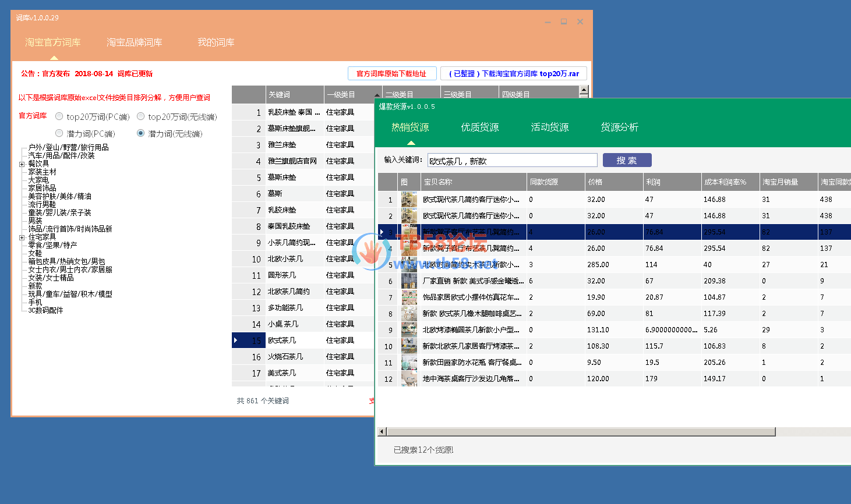
Task: Select 汽车/用品/配件/改装 category
Action: (x=62, y=156)
